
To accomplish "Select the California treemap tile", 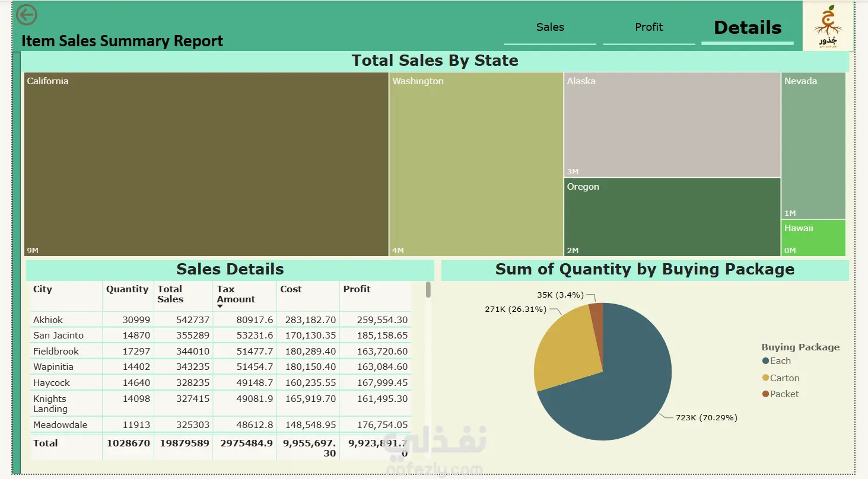I will (x=206, y=164).
